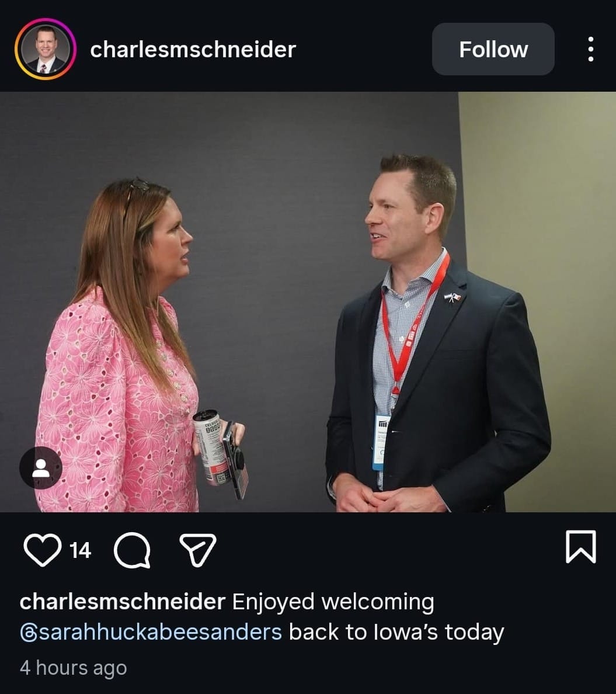Like the post with the heart icon
The image size is (616, 694).
(43, 549)
